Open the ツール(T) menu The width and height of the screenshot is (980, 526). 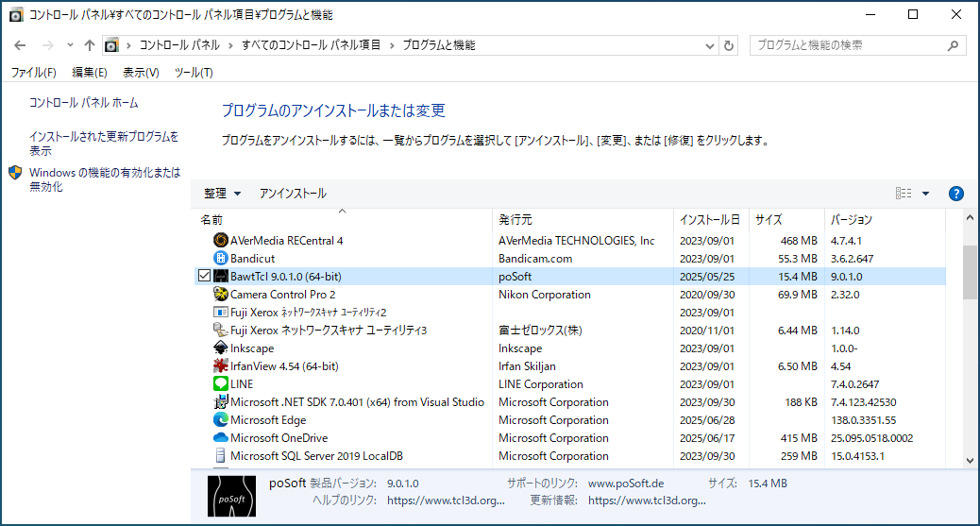(x=194, y=73)
